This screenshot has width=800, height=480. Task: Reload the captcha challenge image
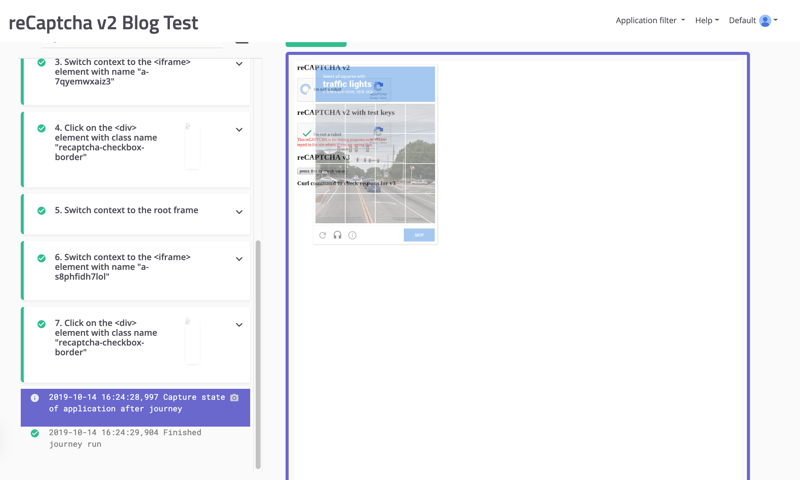[323, 235]
